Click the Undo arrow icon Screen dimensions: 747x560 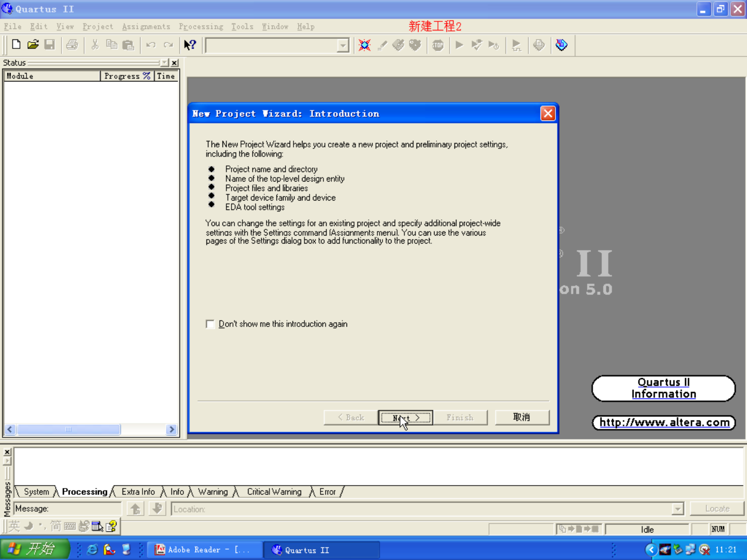(x=151, y=44)
